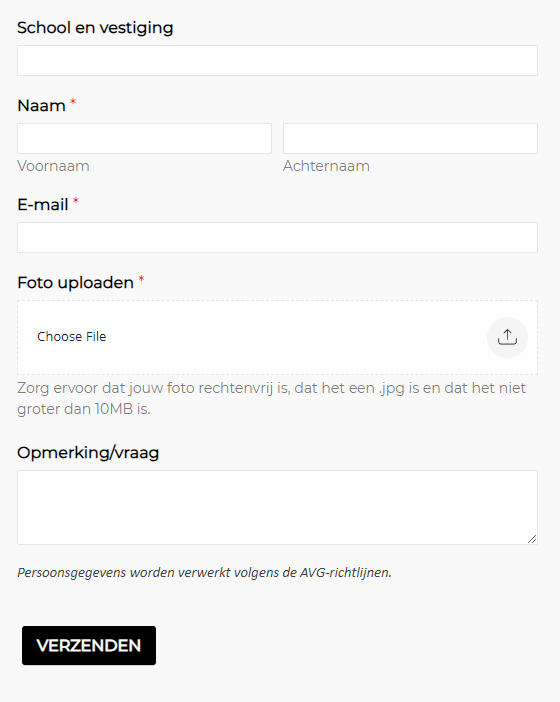Screen dimensions: 560x702
Task: Click the photo requirements hint about 10MB
Action: pyautogui.click(x=271, y=398)
